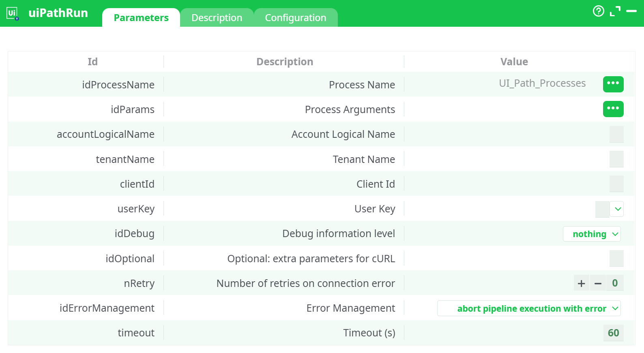Click the UiPath logo icon
The height and width of the screenshot is (353, 644).
click(13, 13)
